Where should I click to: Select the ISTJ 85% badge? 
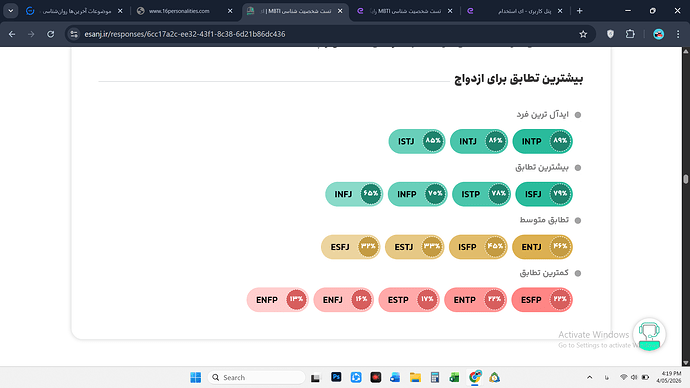pos(417,141)
